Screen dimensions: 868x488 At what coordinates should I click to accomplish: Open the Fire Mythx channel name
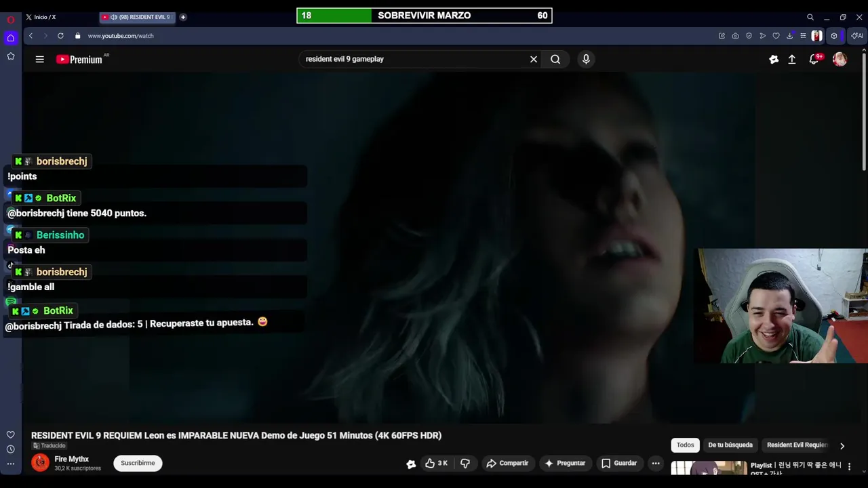(71, 459)
